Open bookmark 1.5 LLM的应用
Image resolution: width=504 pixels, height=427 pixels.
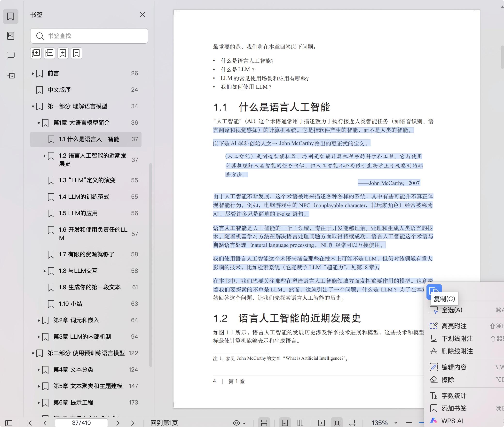pyautogui.click(x=78, y=213)
